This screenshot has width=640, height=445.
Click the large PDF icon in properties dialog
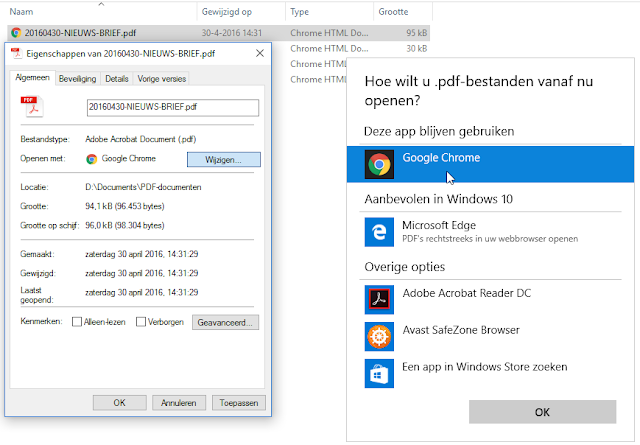[32, 107]
